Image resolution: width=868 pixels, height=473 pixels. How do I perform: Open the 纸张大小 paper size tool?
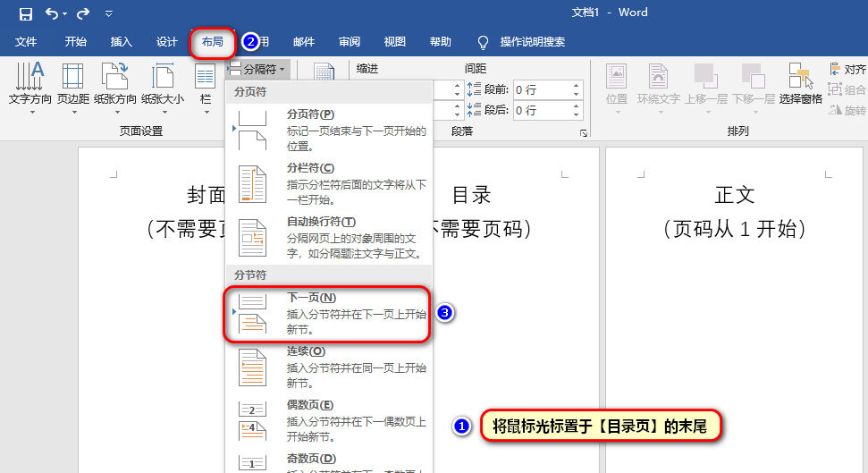click(x=162, y=88)
